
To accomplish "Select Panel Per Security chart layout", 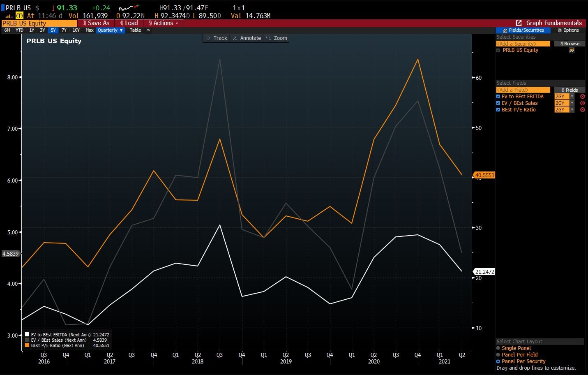I will [x=498, y=361].
